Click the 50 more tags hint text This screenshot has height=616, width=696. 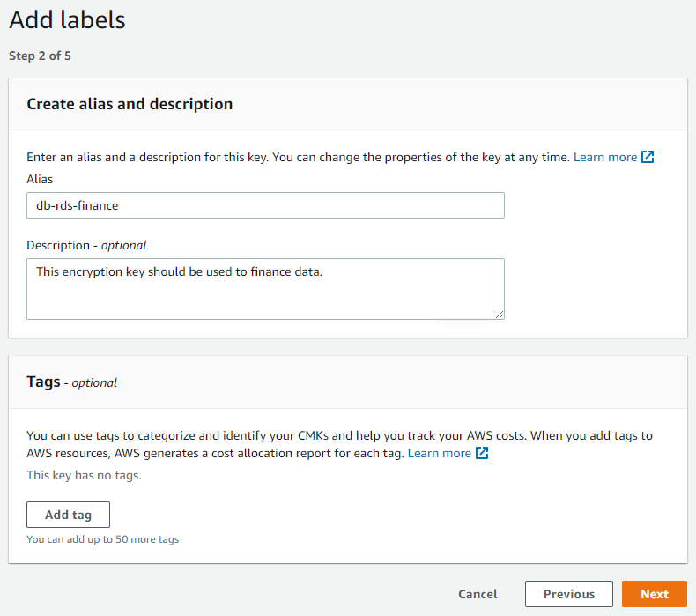102,538
